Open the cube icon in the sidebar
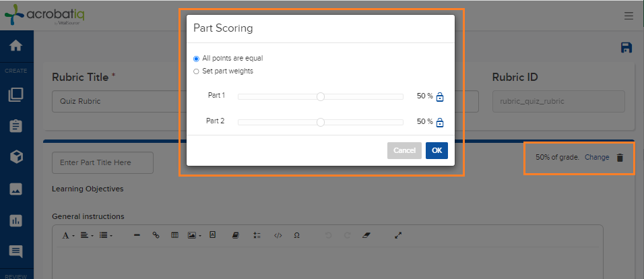Image resolution: width=644 pixels, height=279 pixels. [16, 157]
